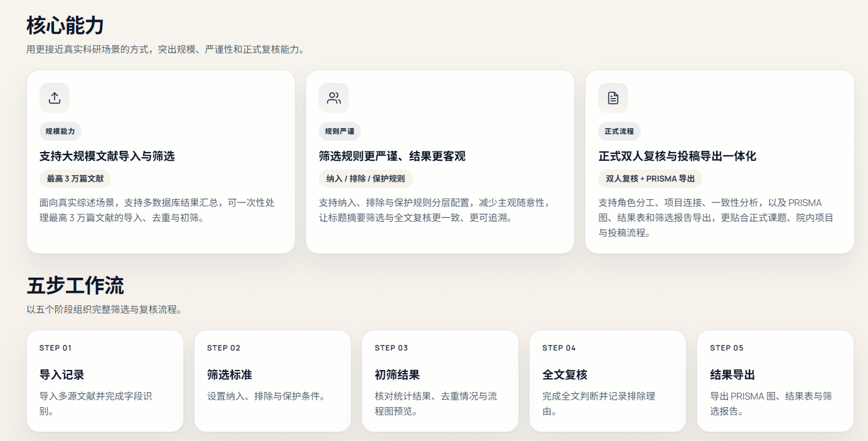
Task: Open the 支持大规模文献导入与筛选 card title
Action: click(107, 156)
